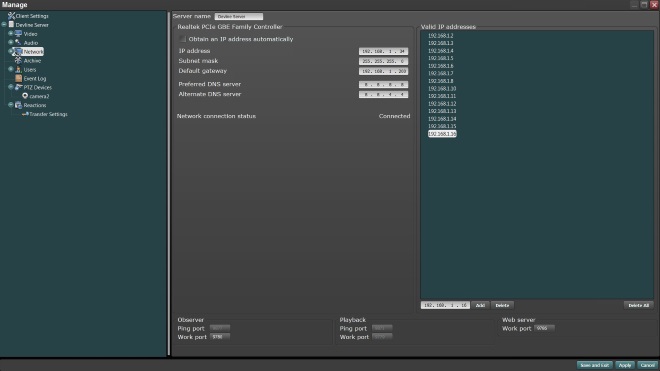Select 192.168.1.8 in valid IP list
The image size is (660, 371).
coord(441,81)
